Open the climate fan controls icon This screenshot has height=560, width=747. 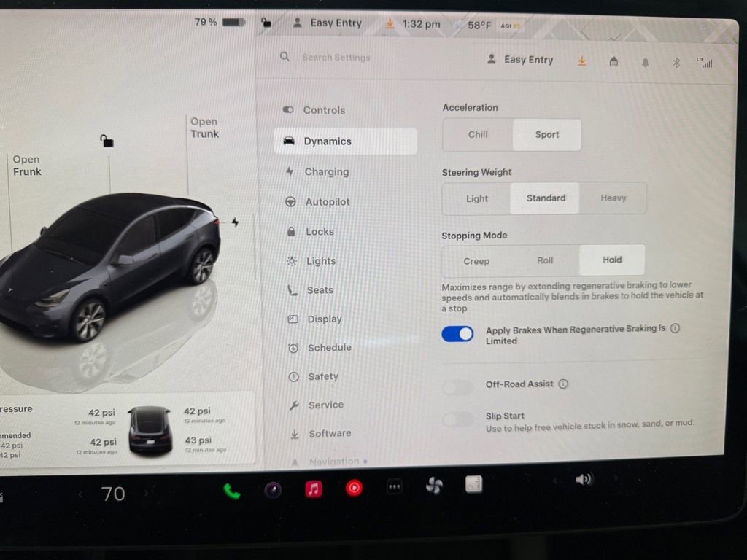pyautogui.click(x=434, y=486)
